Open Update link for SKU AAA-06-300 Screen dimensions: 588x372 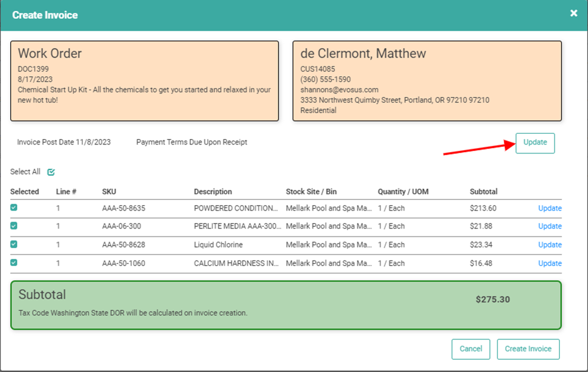tap(549, 226)
